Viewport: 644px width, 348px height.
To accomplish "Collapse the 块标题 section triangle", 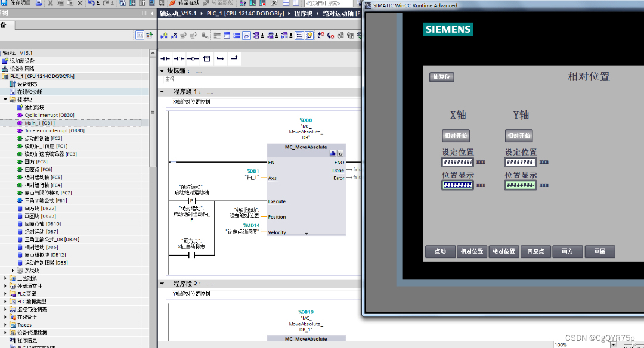I will (x=162, y=71).
